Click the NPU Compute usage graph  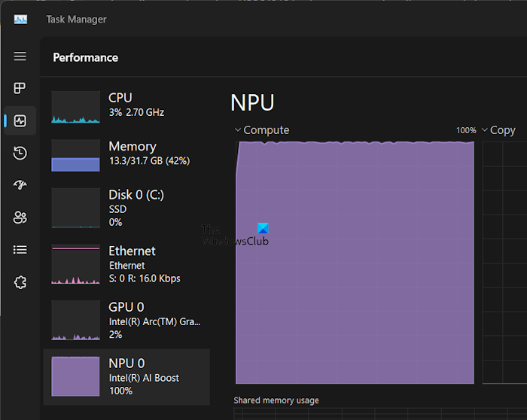tap(355, 262)
